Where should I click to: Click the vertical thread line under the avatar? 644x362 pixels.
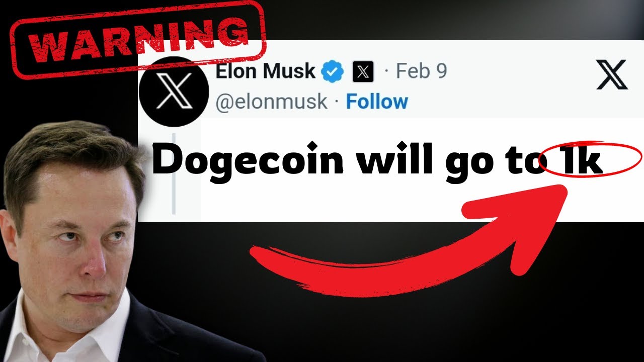coord(174,173)
